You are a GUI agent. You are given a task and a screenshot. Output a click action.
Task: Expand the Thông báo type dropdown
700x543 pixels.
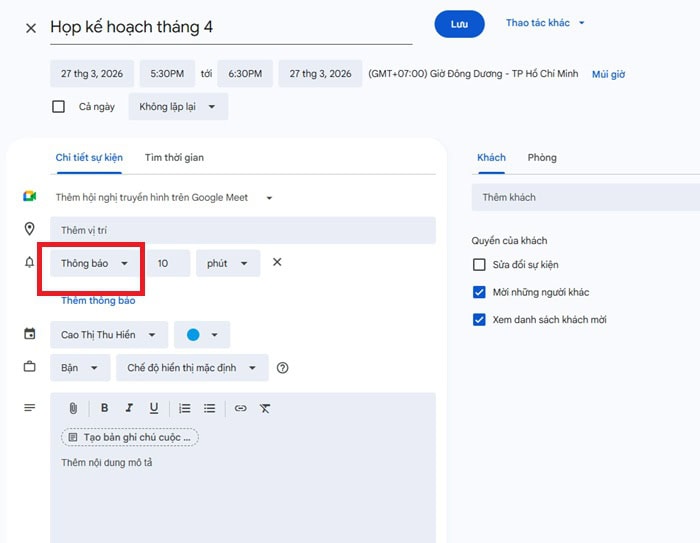click(95, 263)
